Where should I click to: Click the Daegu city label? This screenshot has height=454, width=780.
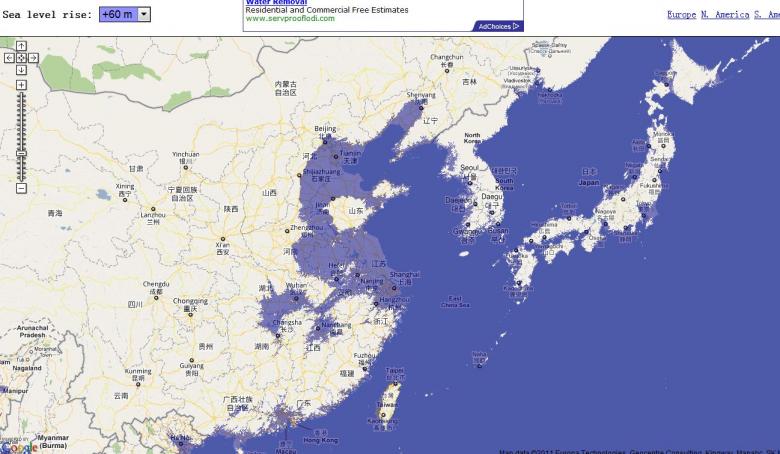(492, 197)
